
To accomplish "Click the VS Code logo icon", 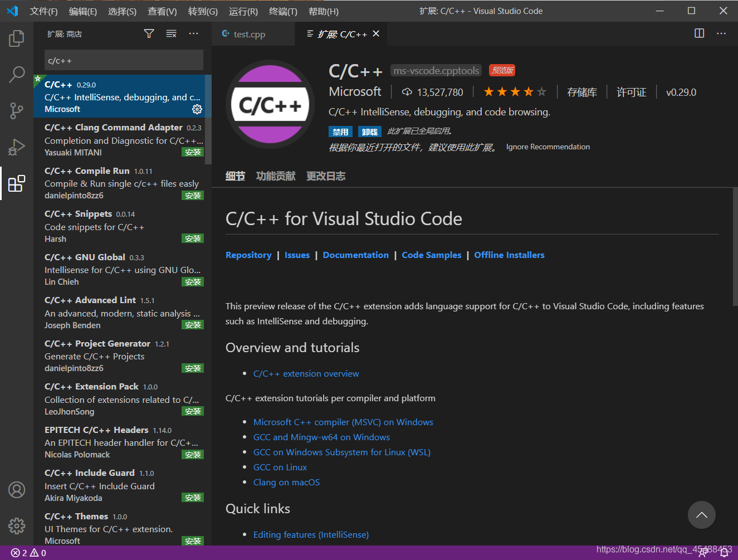I will 12,11.
